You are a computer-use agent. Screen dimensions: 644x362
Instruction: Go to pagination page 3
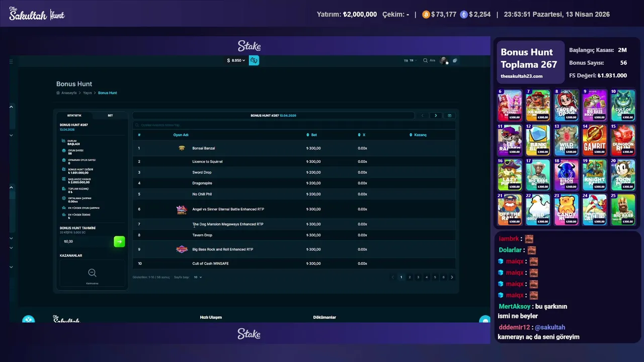pyautogui.click(x=418, y=277)
